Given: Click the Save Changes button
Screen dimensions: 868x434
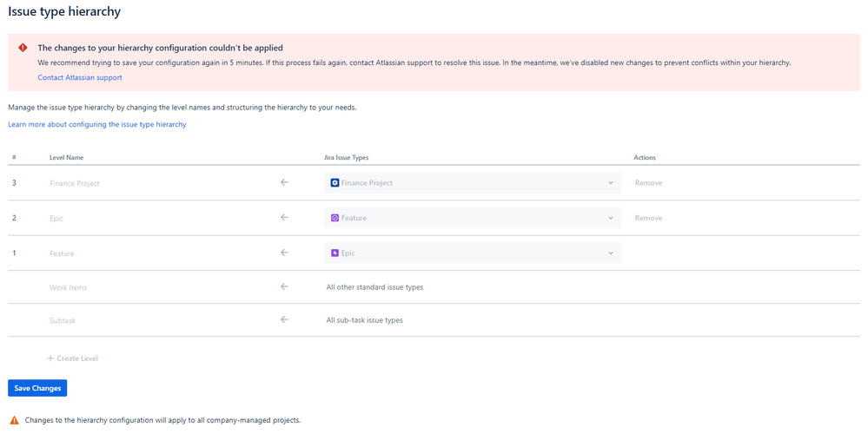Looking at the screenshot, I should (x=37, y=388).
